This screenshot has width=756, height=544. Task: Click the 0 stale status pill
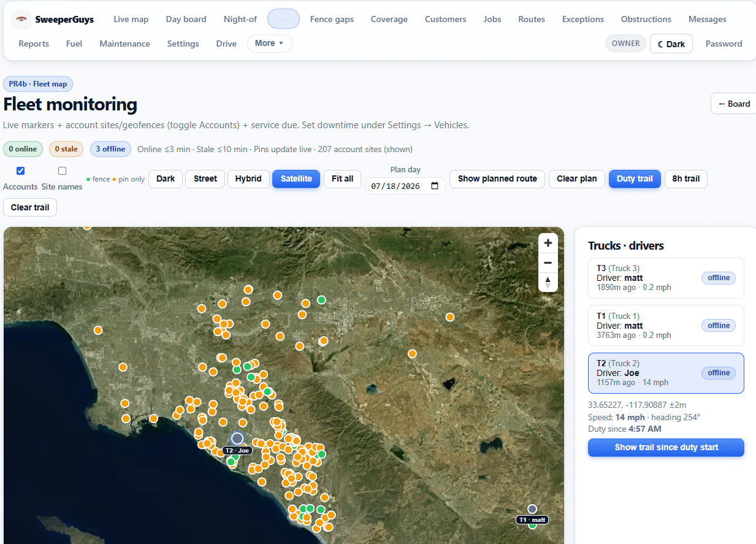click(x=66, y=149)
